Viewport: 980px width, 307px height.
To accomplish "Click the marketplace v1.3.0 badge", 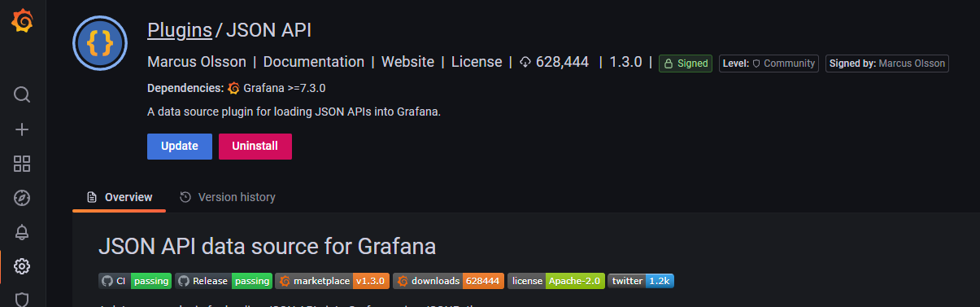I will coord(332,281).
